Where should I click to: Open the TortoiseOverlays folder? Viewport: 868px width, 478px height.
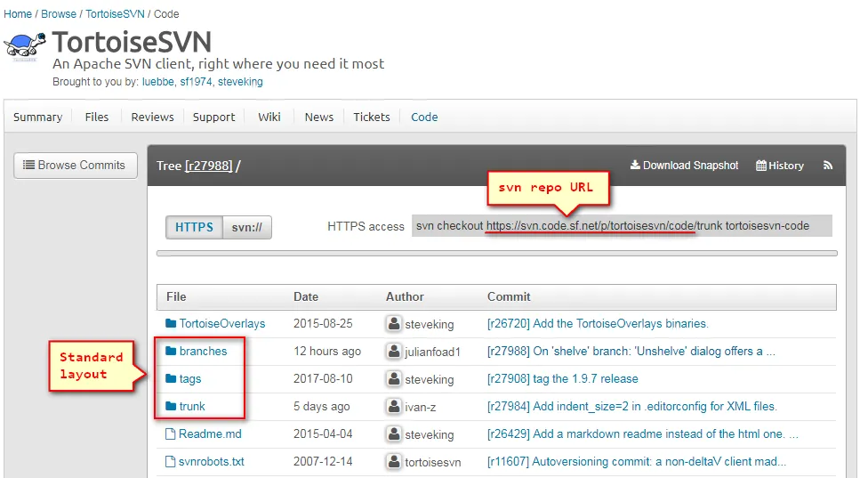click(x=222, y=323)
